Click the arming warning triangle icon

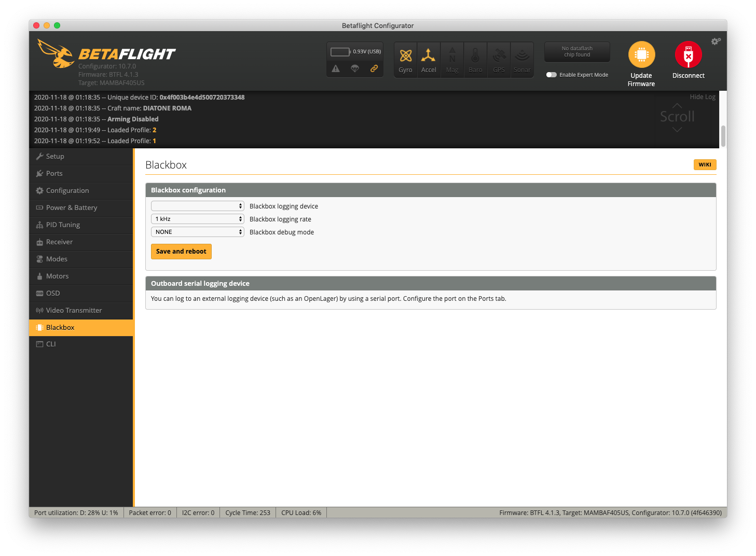coord(336,68)
